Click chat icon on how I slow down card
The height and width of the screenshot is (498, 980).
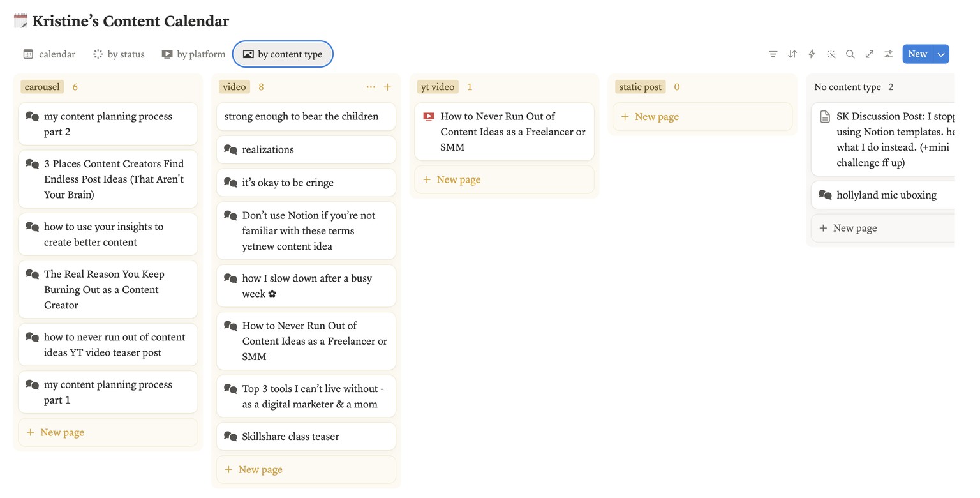[230, 278]
